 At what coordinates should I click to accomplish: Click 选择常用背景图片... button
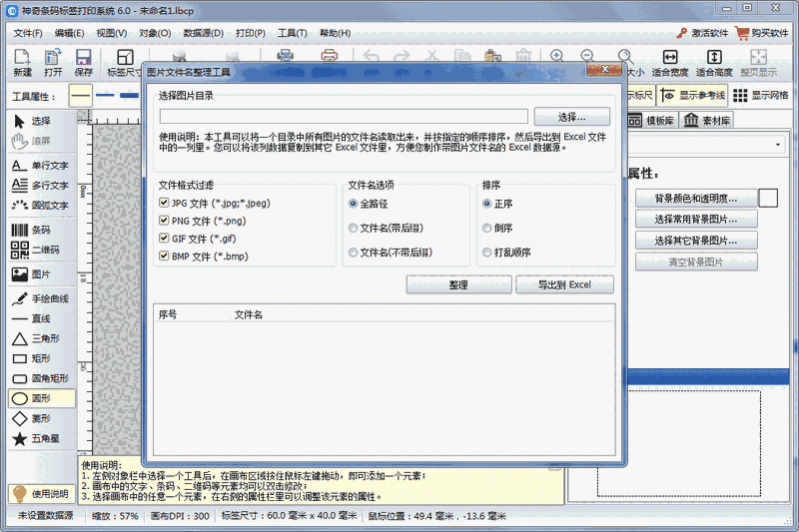pos(696,220)
